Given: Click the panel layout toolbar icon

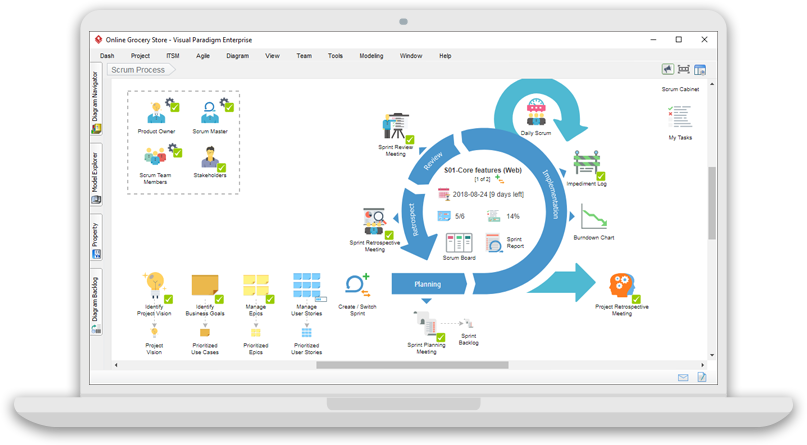Looking at the screenshot, I should point(700,69).
